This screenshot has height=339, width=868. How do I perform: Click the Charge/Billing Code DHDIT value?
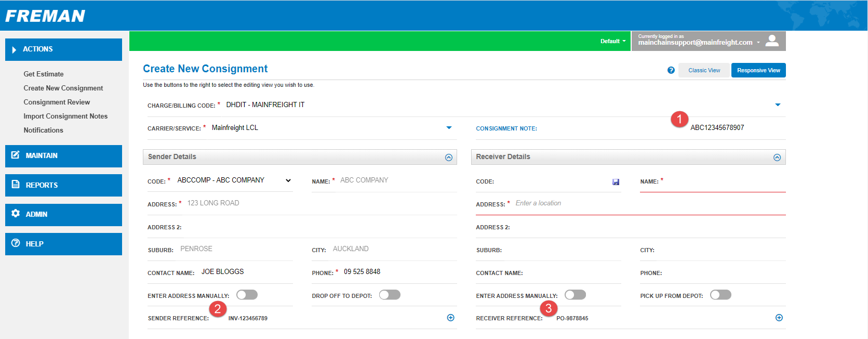[x=265, y=105]
